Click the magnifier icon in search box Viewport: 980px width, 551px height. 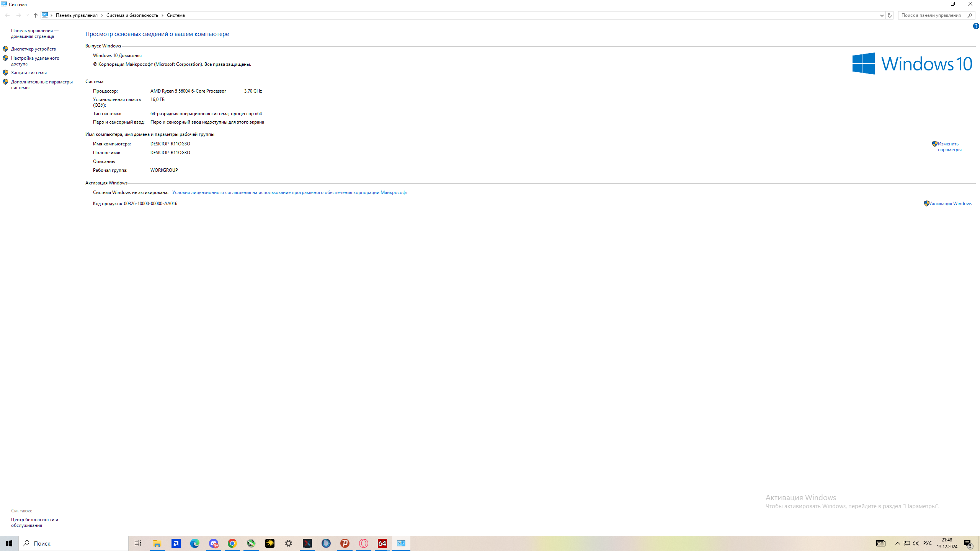(970, 15)
